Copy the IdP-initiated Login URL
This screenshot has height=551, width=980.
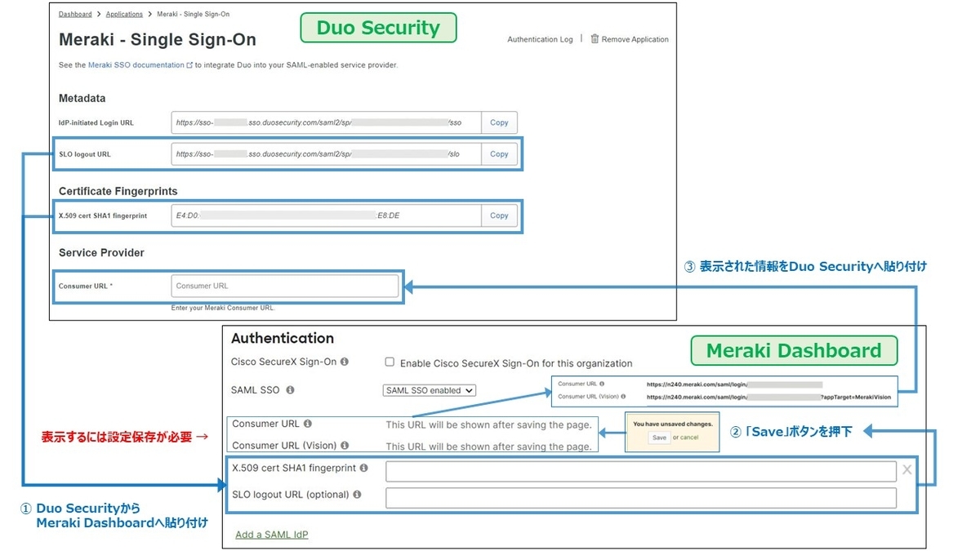[x=499, y=122]
